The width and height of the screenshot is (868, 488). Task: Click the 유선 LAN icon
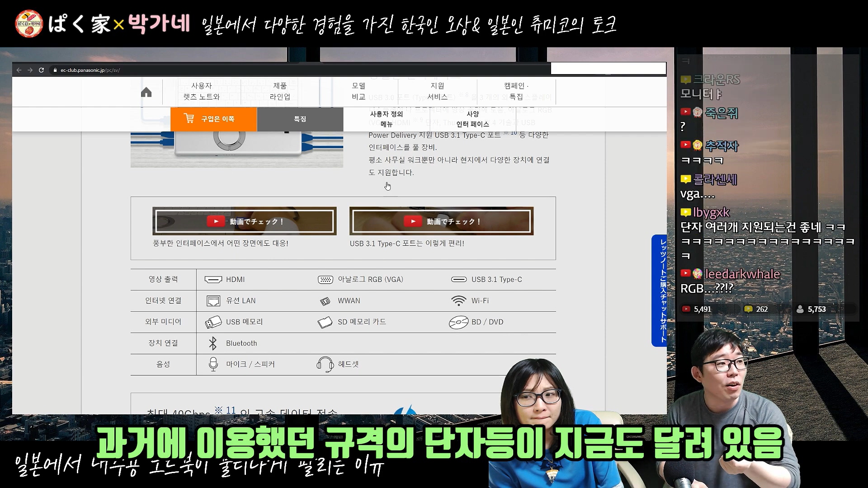click(213, 301)
